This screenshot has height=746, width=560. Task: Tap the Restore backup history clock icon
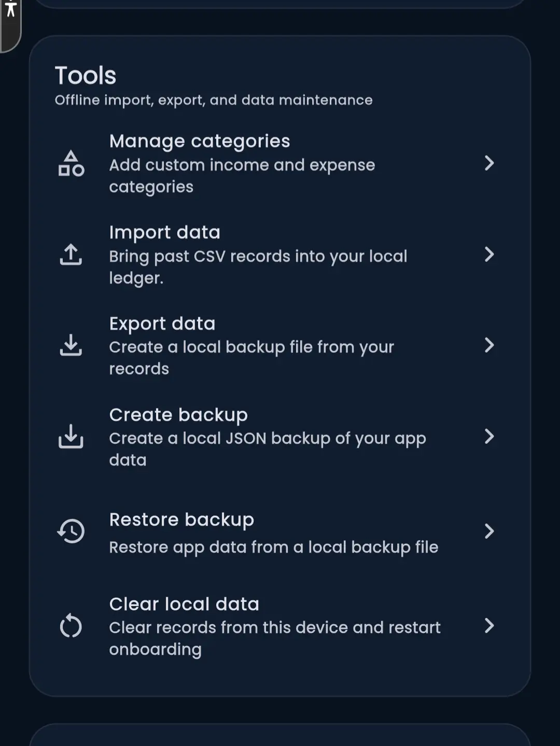pos(71,531)
